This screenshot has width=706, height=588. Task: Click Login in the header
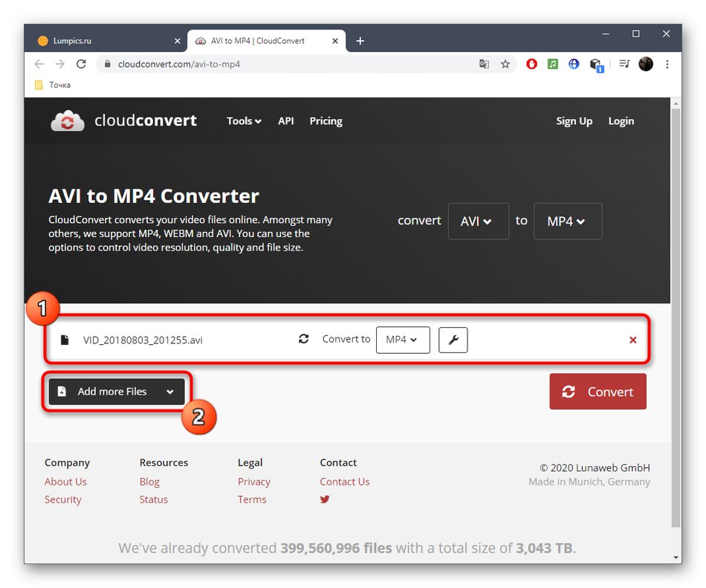(x=621, y=121)
